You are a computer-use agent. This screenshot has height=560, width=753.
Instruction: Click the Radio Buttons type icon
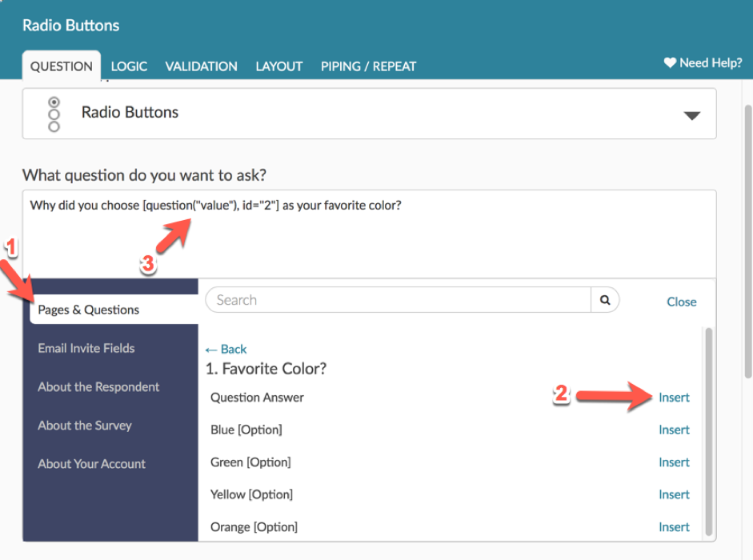click(x=54, y=114)
